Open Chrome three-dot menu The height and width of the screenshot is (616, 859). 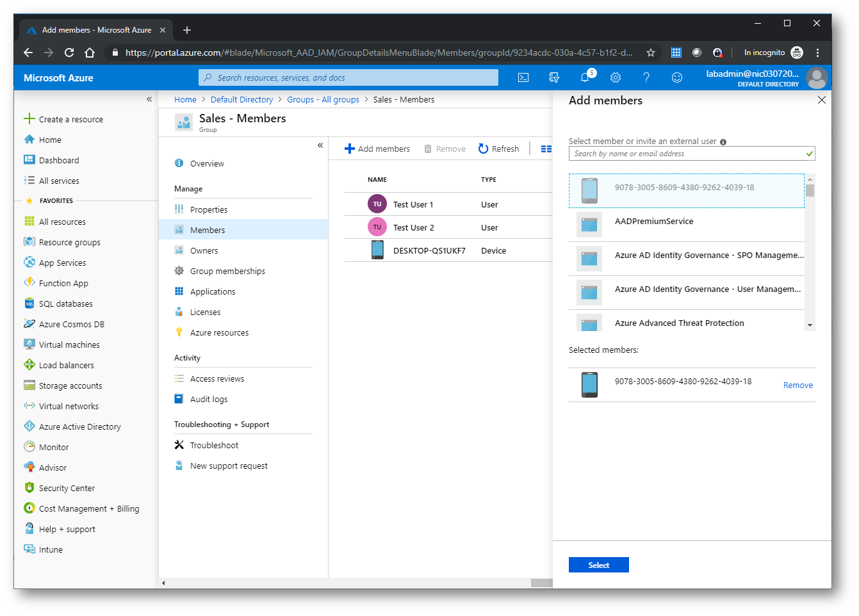tap(817, 53)
